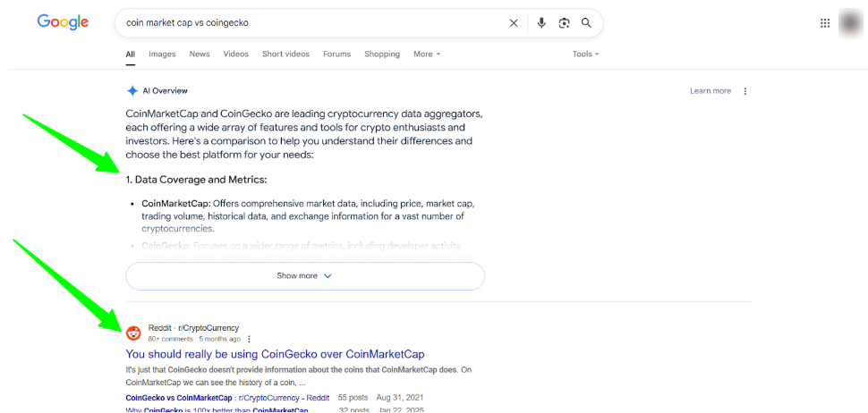This screenshot has height=413, width=868.
Task: Start voice search with the microphone icon
Action: [x=541, y=22]
